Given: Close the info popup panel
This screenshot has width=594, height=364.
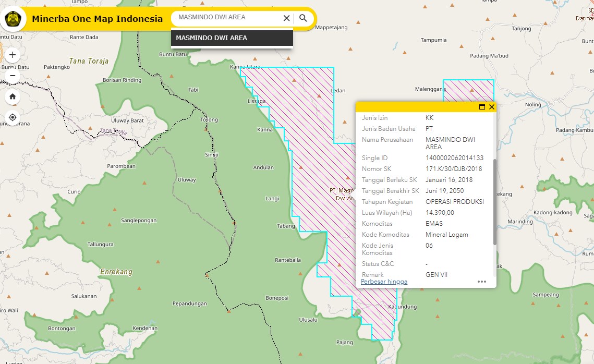Looking at the screenshot, I should [492, 107].
